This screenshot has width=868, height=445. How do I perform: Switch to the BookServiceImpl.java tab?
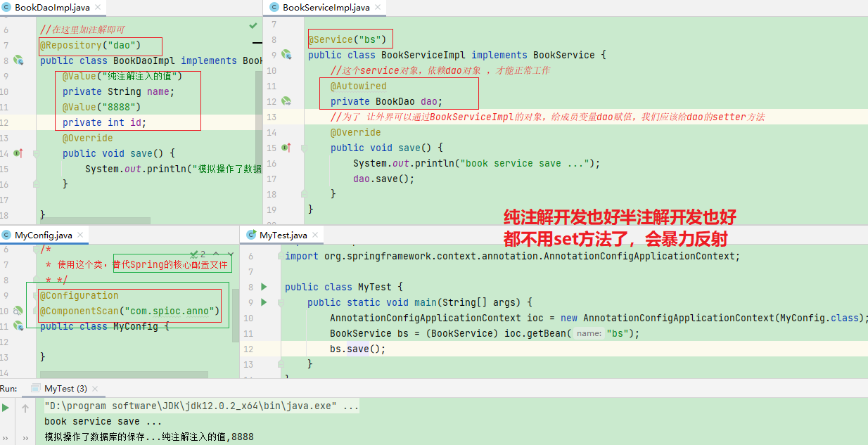[326, 8]
